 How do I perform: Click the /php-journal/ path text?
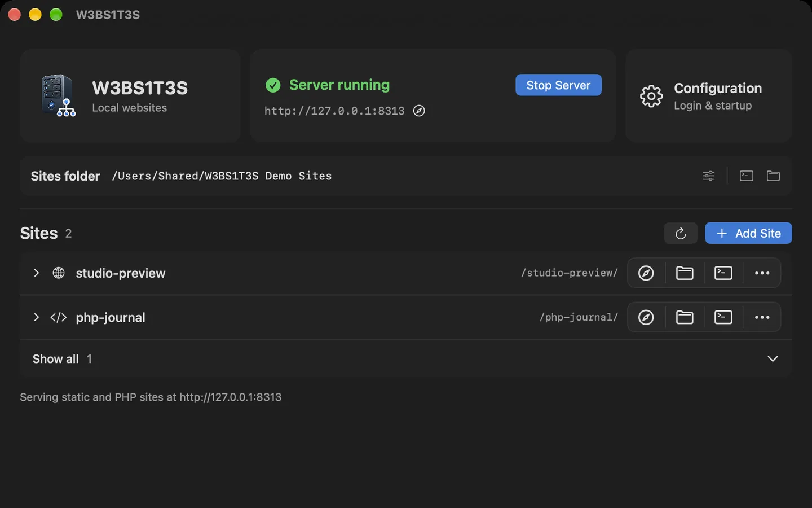click(x=579, y=317)
